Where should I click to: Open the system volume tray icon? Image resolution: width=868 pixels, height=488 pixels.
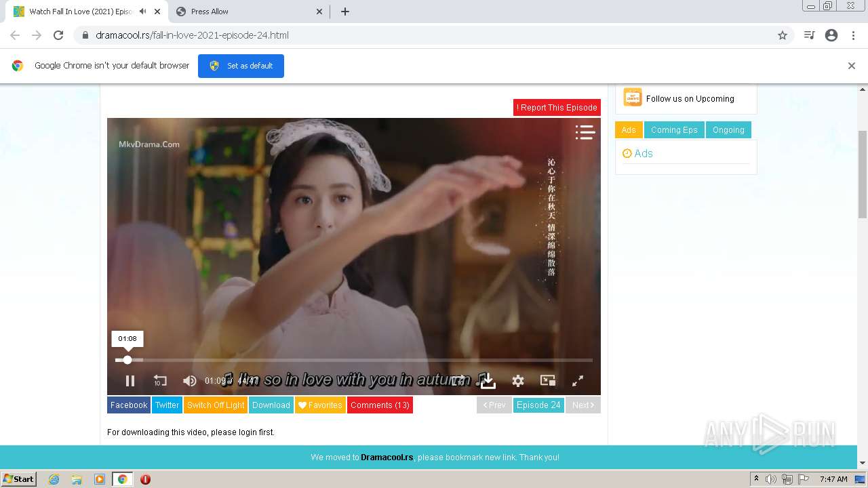[x=771, y=479]
